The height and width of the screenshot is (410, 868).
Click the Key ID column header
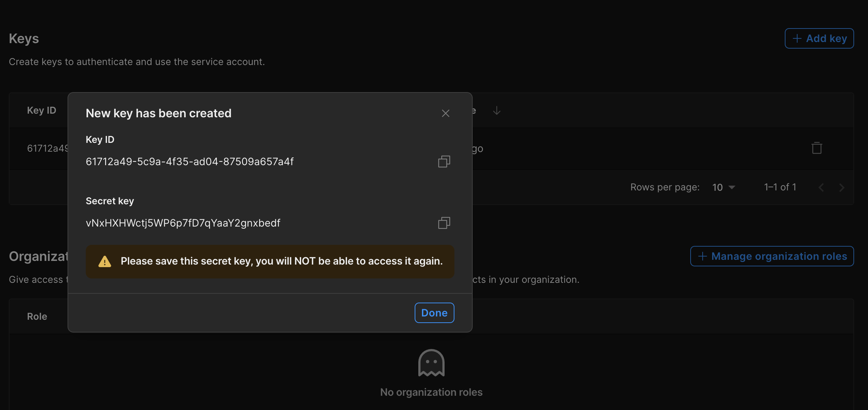click(x=42, y=110)
